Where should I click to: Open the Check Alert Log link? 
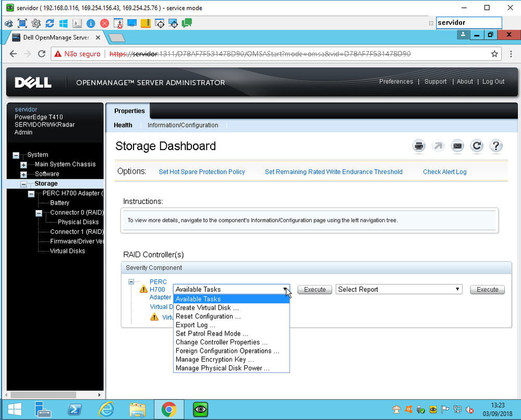444,171
